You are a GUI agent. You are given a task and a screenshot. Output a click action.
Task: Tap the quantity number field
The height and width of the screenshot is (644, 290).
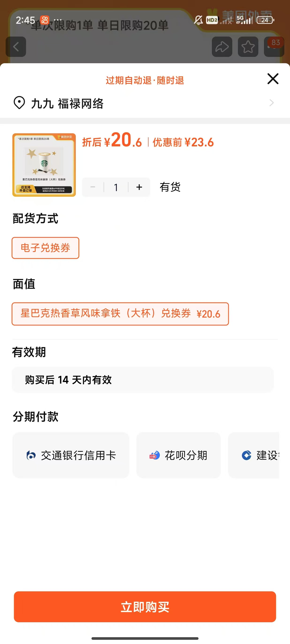coord(116,187)
